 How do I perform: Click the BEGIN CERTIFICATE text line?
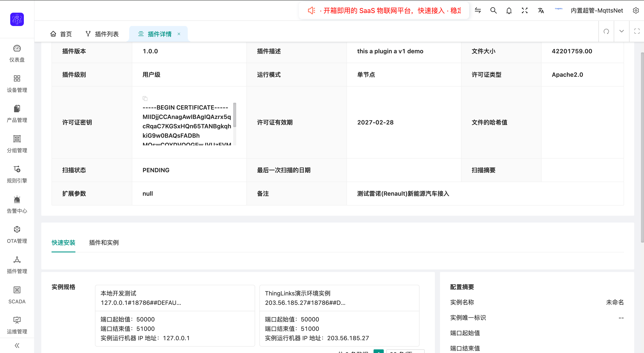(185, 107)
